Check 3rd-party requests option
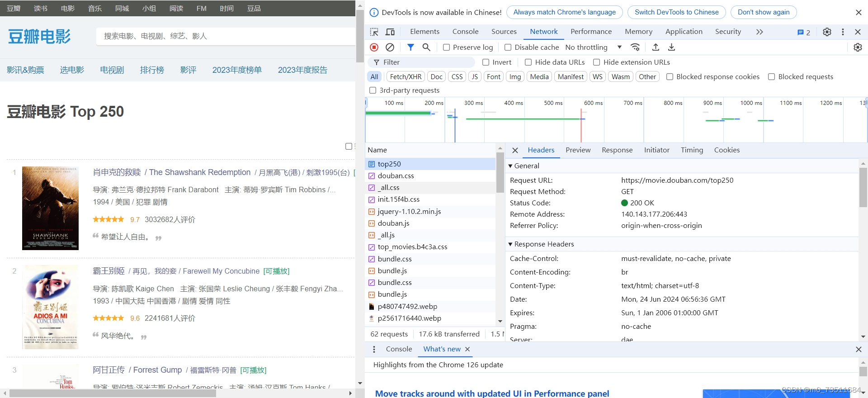 click(x=373, y=90)
